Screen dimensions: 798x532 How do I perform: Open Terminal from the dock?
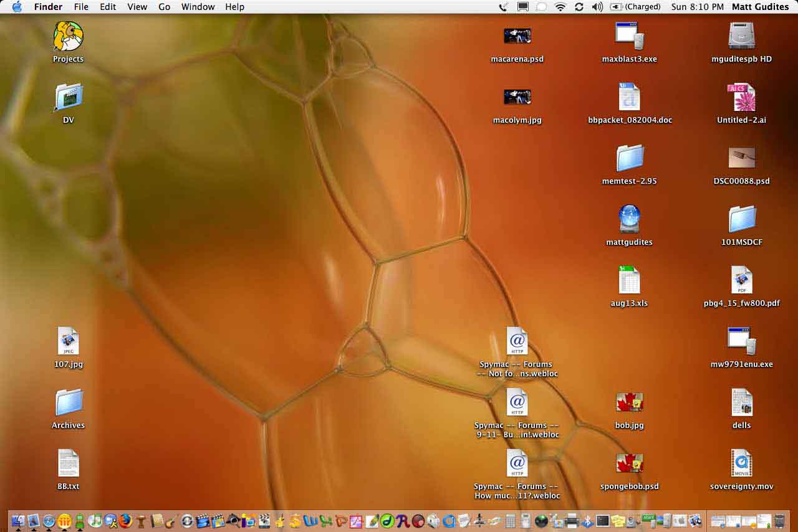[602, 521]
